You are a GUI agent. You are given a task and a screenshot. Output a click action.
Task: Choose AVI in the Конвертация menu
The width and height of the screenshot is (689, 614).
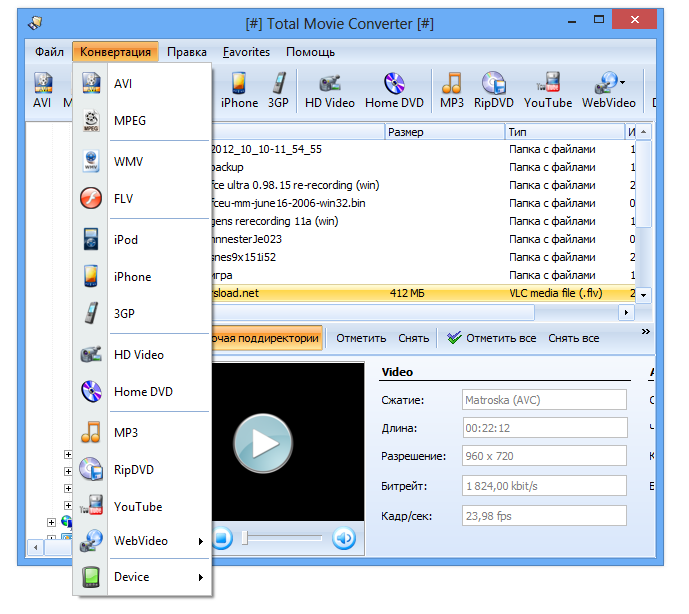(x=142, y=84)
